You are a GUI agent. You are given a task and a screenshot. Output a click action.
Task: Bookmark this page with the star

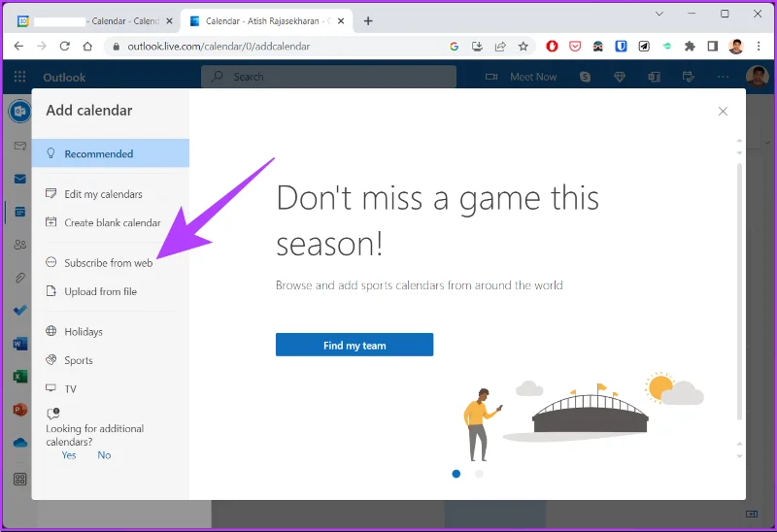click(524, 46)
